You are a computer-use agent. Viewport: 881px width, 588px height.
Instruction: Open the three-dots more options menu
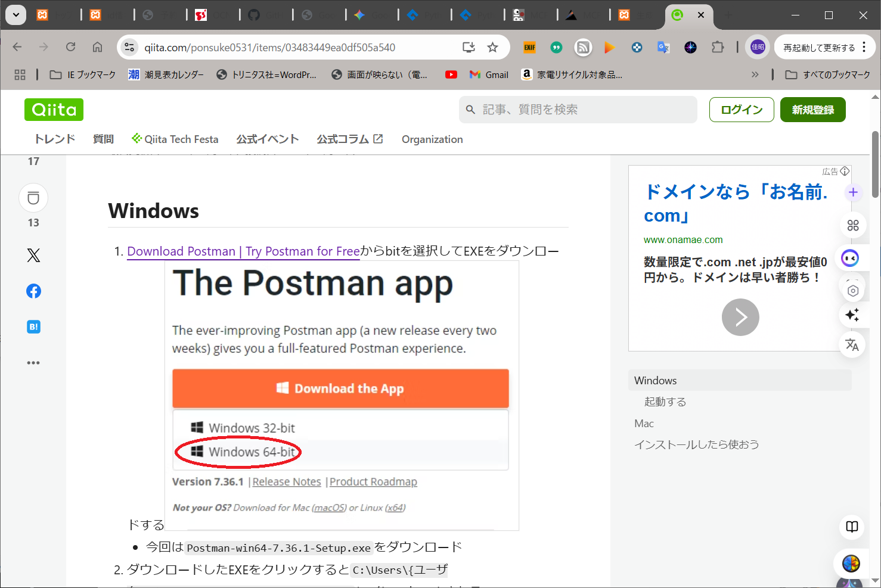point(33,362)
